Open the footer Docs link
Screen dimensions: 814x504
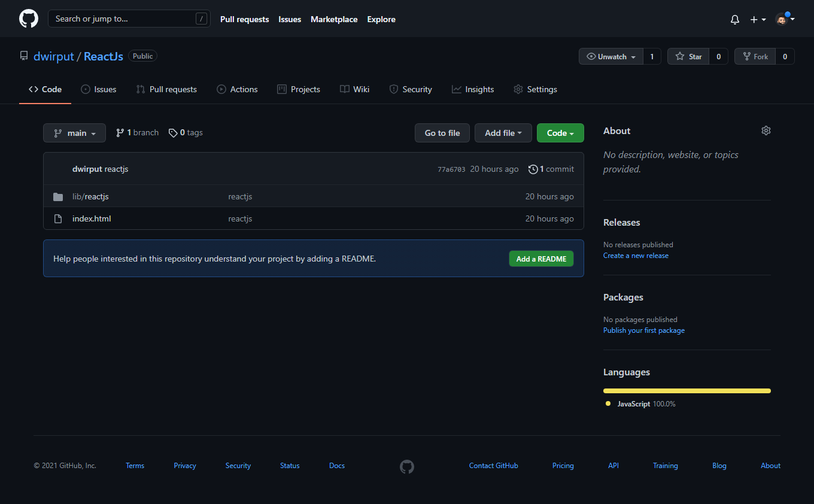pos(337,466)
